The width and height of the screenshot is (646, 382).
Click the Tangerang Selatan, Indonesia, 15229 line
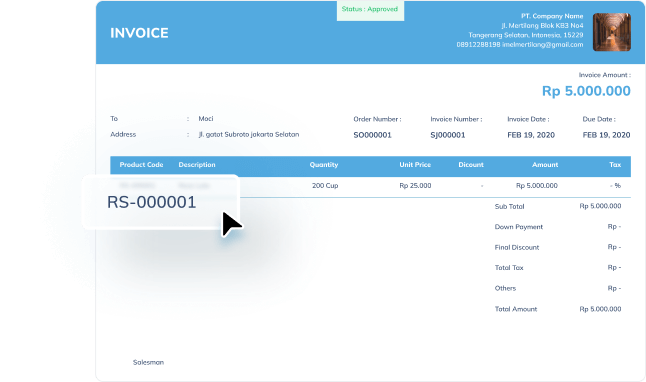tap(526, 35)
